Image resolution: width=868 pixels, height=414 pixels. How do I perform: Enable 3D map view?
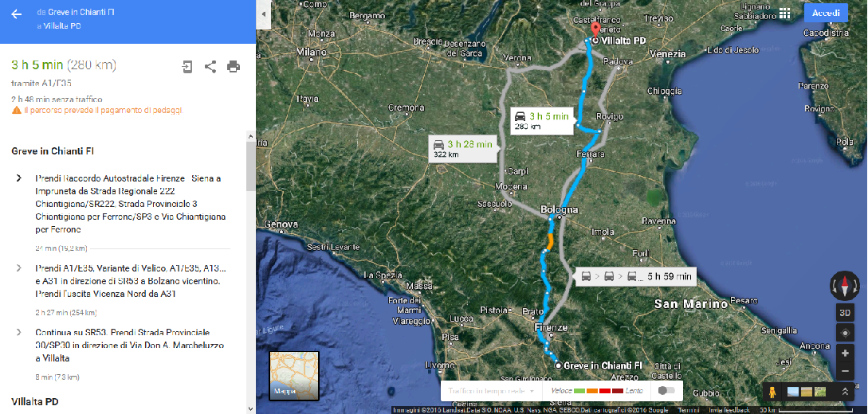click(845, 312)
